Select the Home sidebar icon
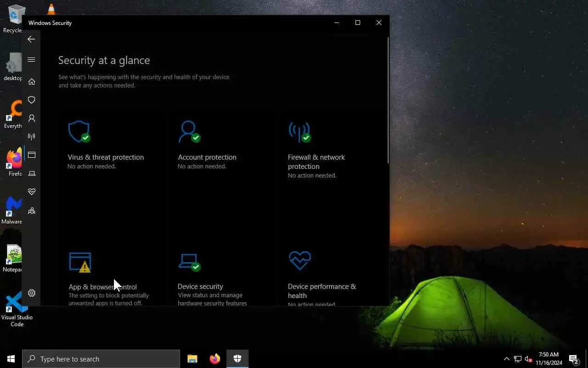This screenshot has width=588, height=368. [x=32, y=81]
